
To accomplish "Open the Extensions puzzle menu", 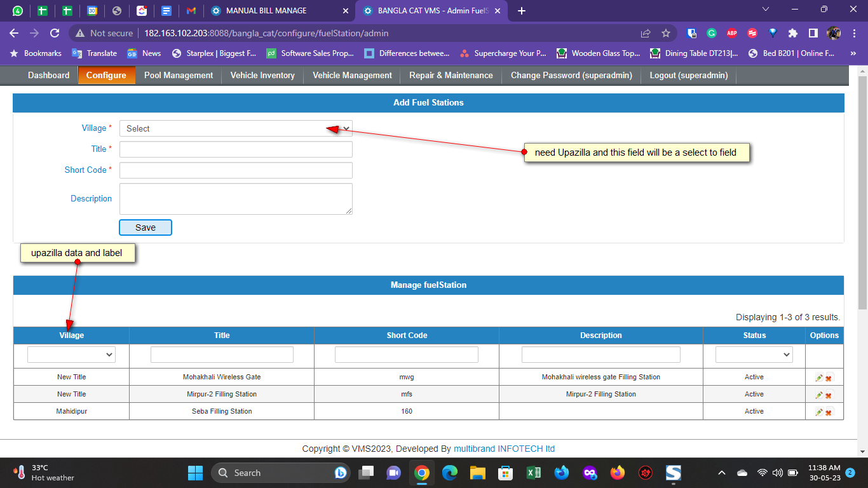I will (x=793, y=33).
